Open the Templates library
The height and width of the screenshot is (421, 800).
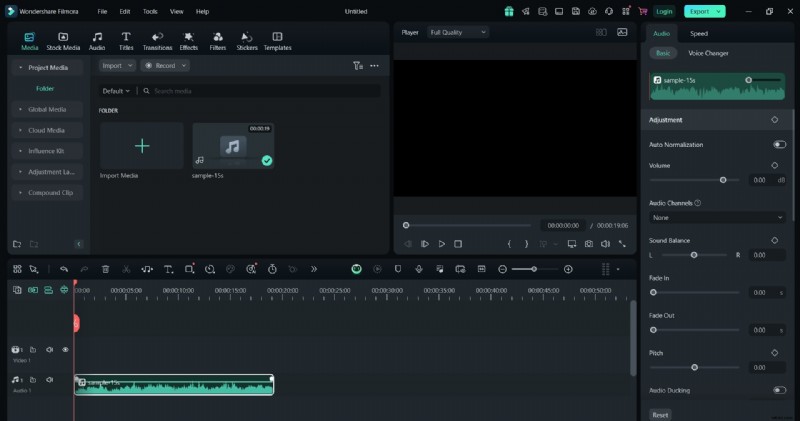tap(277, 41)
